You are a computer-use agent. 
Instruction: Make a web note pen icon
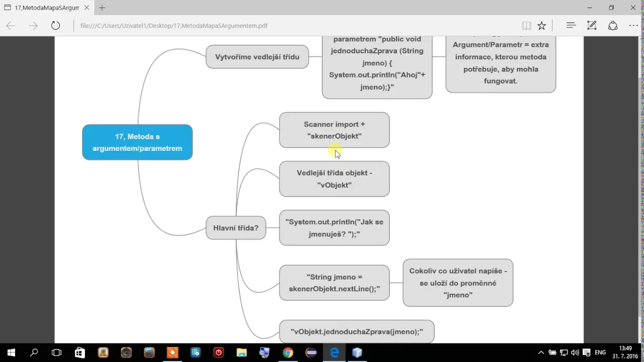click(592, 25)
